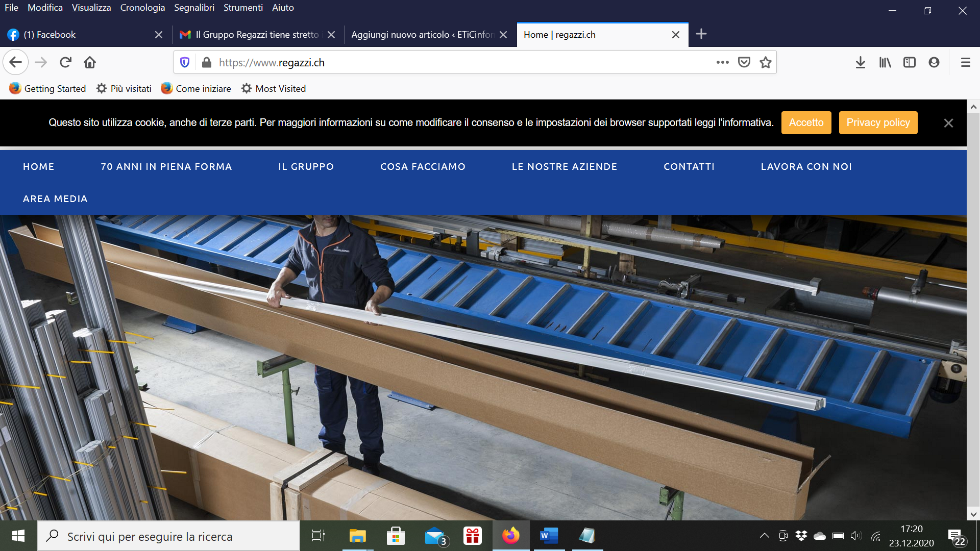Open COSA FACCIAMO navigation link
This screenshot has height=551, width=980.
pos(423,166)
